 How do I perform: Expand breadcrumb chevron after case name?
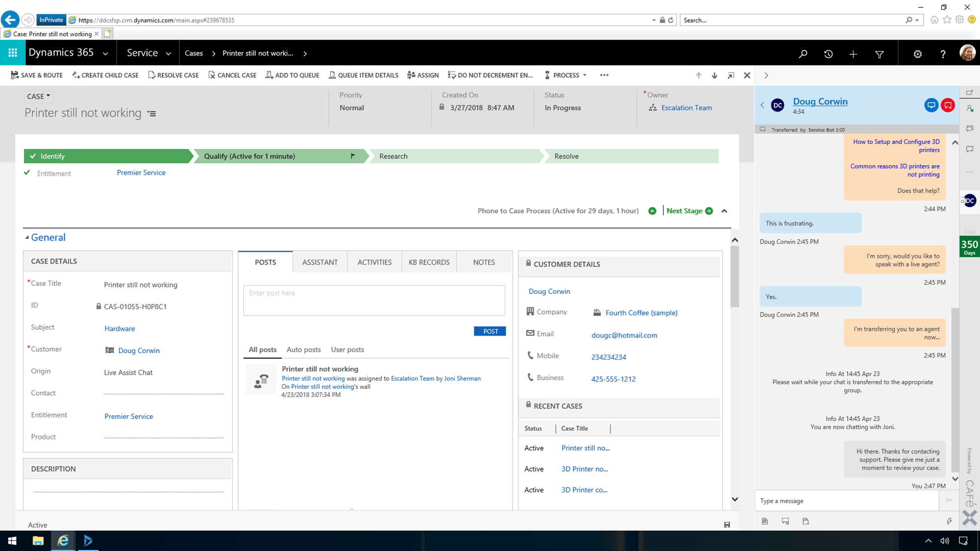pyautogui.click(x=305, y=54)
